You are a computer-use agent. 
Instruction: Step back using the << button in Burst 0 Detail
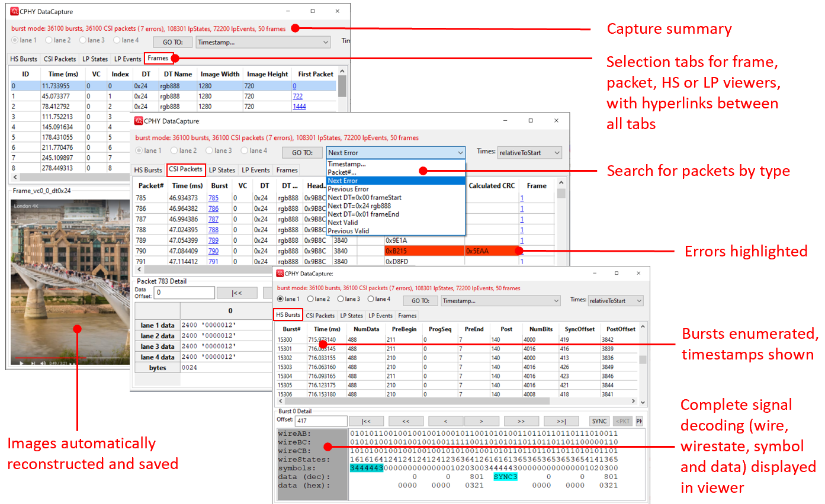tap(406, 420)
